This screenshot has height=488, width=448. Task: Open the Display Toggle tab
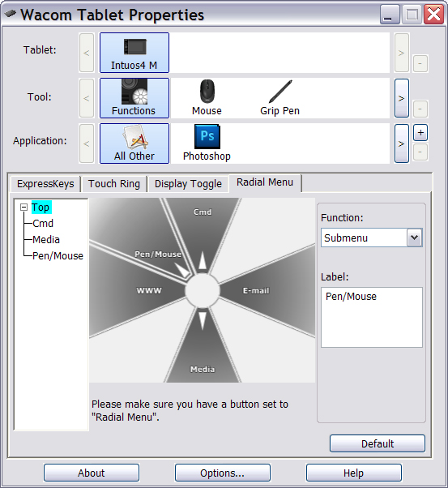pyautogui.click(x=188, y=184)
